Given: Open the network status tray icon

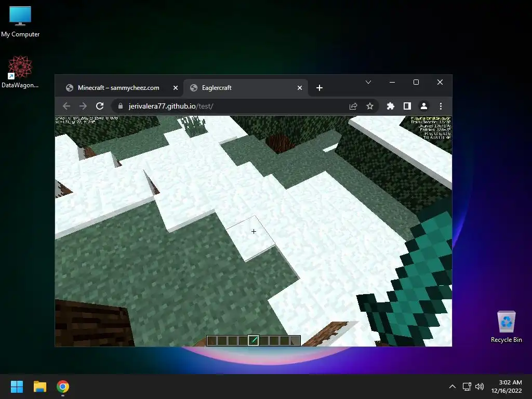Looking at the screenshot, I should [x=467, y=387].
